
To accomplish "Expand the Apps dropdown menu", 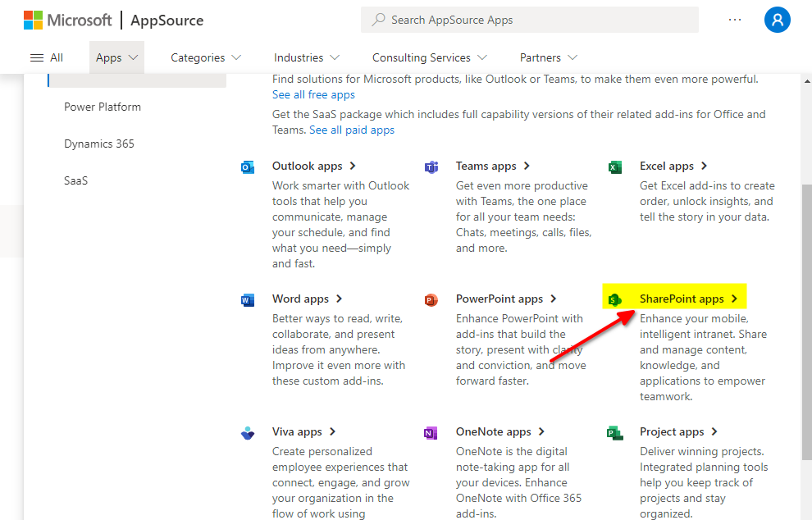I will coord(116,57).
